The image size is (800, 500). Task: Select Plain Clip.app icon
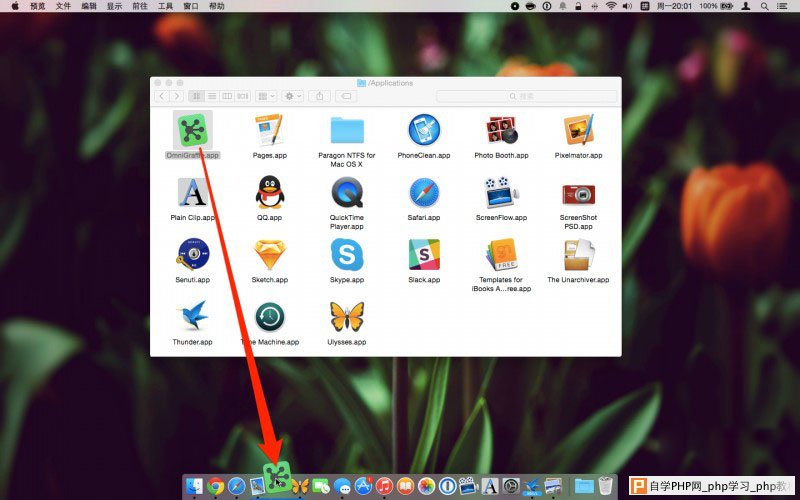(192, 192)
